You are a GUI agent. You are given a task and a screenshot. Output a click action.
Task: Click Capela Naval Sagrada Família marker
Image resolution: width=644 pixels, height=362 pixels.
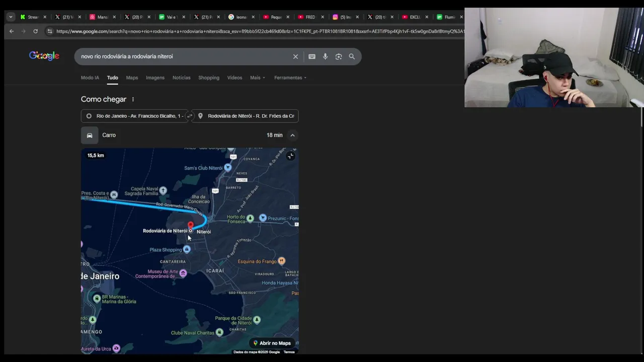(163, 191)
